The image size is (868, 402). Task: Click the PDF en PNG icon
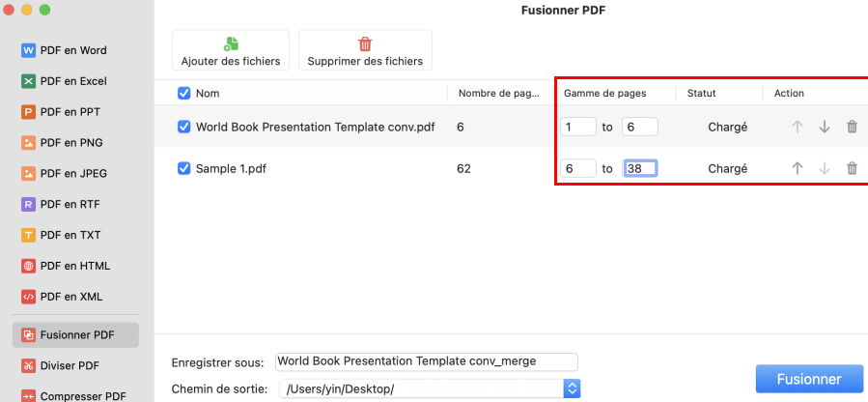pos(28,143)
